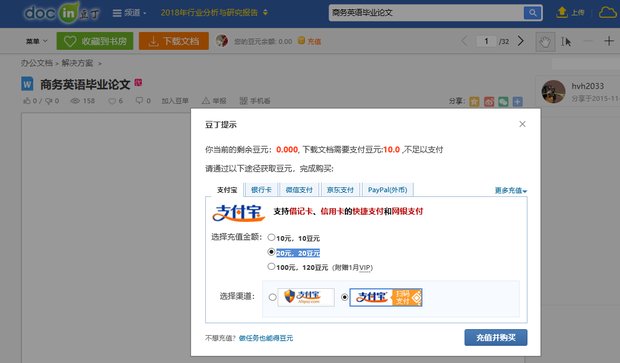Open 2018年行业分析与研究报告 dropdown
620x363 pixels.
[x=214, y=13]
